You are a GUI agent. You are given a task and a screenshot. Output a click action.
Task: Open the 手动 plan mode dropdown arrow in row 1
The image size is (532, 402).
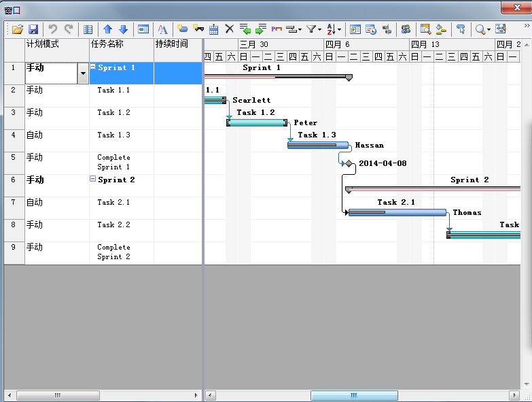click(83, 73)
